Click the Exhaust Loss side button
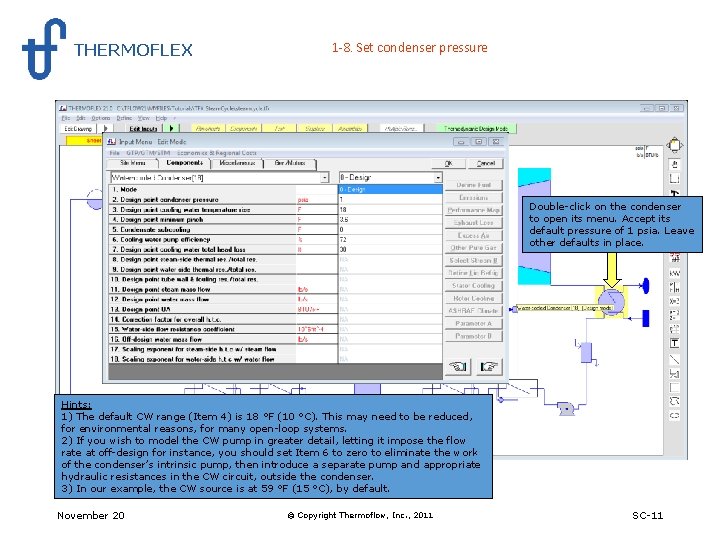 (x=473, y=222)
